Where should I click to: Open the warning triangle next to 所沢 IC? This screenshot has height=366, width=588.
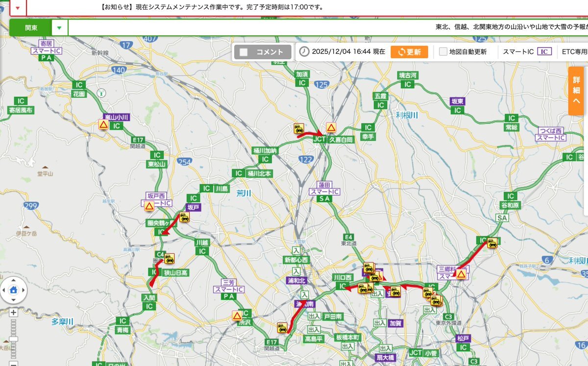tap(237, 316)
